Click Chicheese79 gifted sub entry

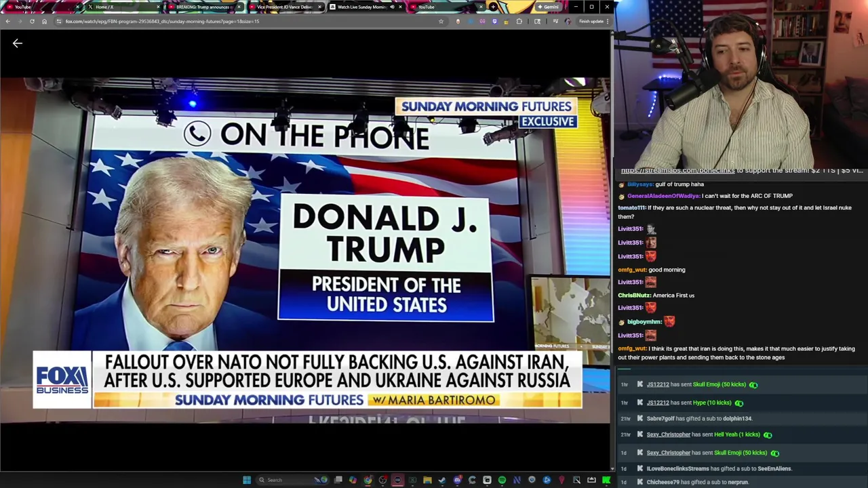tap(697, 482)
